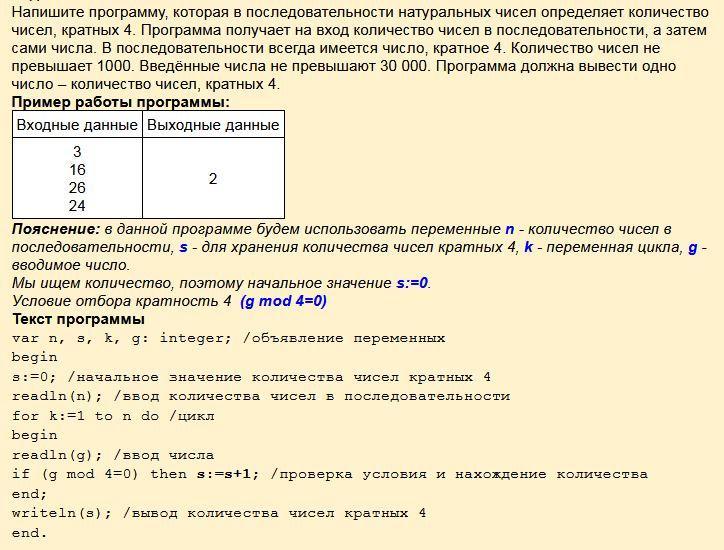
Task: Click the 'readln(n);' code line
Action: tap(58, 396)
